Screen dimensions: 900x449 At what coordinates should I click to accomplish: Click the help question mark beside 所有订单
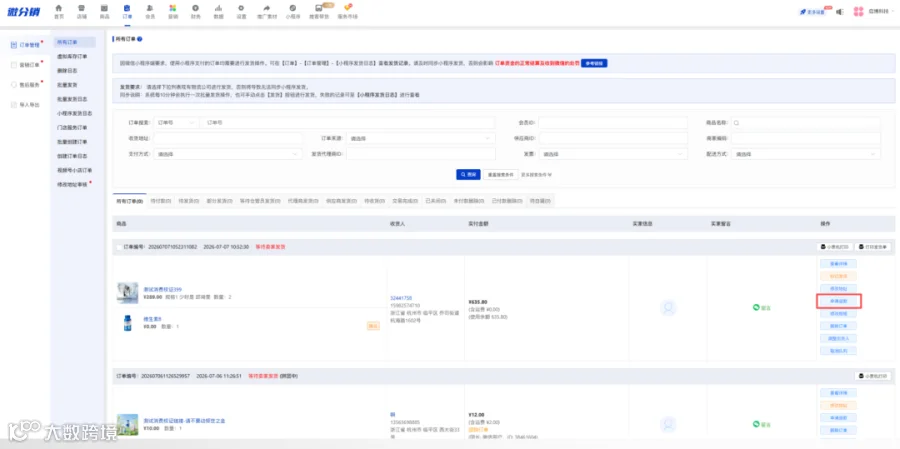[x=139, y=39]
